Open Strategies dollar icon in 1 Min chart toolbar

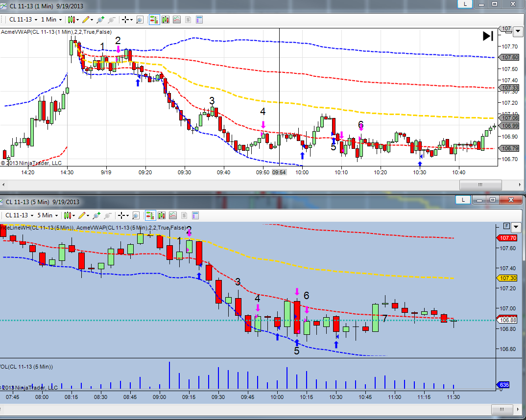point(188,20)
